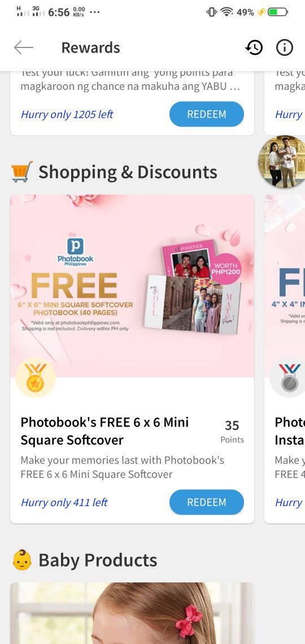Tap the gold medal badge
305x644 pixels.
36,377
